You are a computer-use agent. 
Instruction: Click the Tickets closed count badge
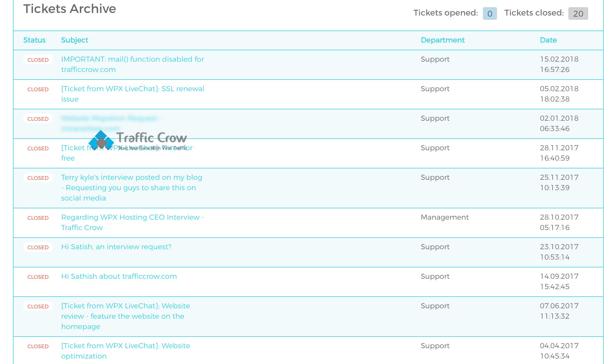578,13
